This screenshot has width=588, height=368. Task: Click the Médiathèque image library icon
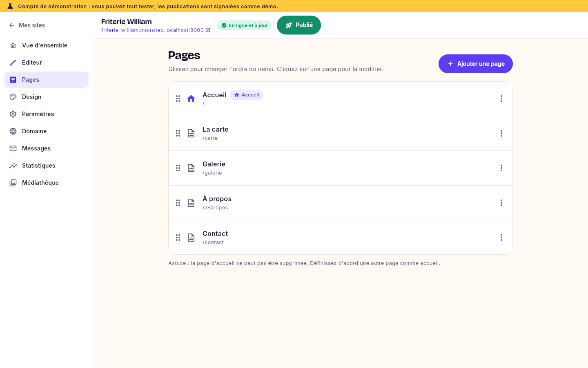click(x=13, y=183)
